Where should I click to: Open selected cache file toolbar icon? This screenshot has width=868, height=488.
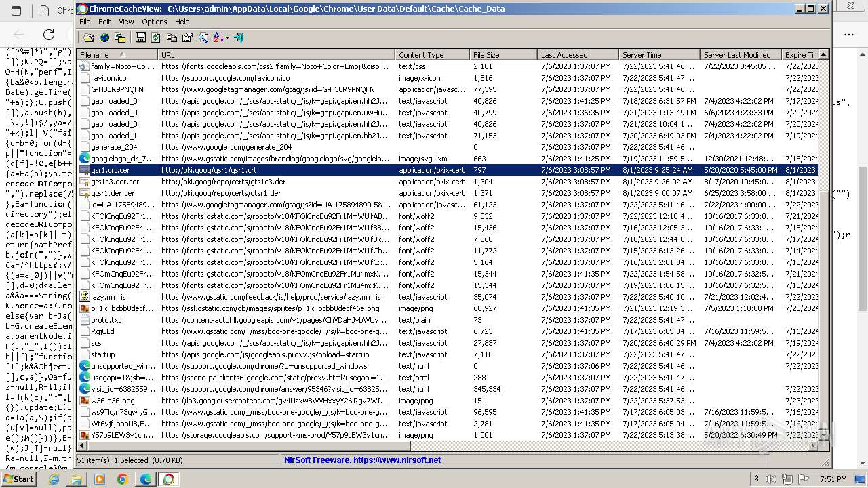89,38
